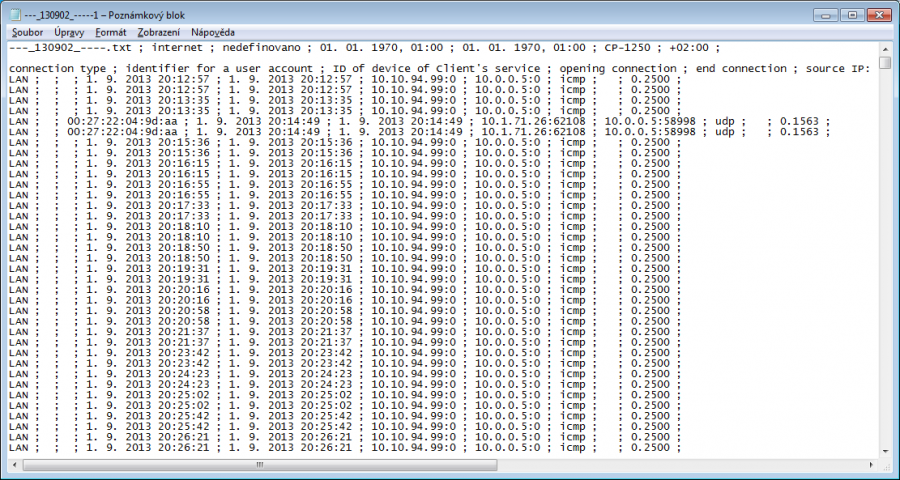Click the horizontal scrollbar left arrow
Viewport: 900px width, 480px height.
coord(14,464)
